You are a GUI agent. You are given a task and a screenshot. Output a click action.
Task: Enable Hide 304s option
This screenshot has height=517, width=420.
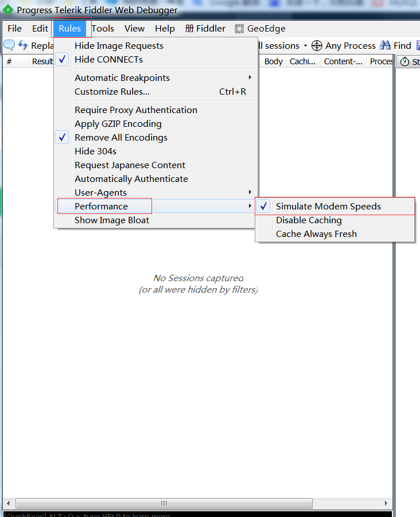(x=155, y=151)
